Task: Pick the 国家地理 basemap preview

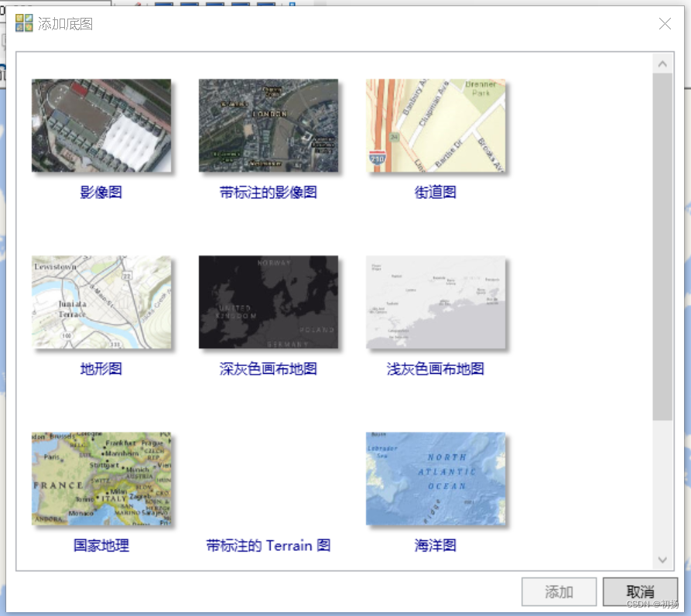Action: click(x=101, y=479)
